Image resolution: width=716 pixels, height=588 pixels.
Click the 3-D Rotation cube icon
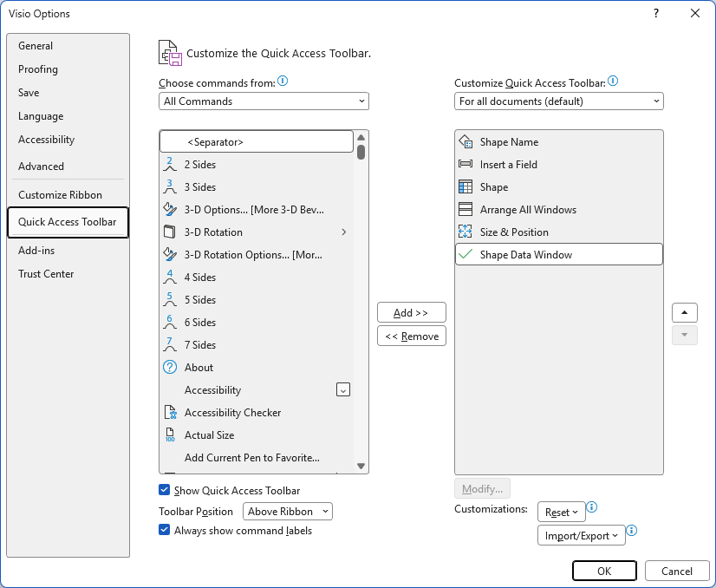coord(170,232)
